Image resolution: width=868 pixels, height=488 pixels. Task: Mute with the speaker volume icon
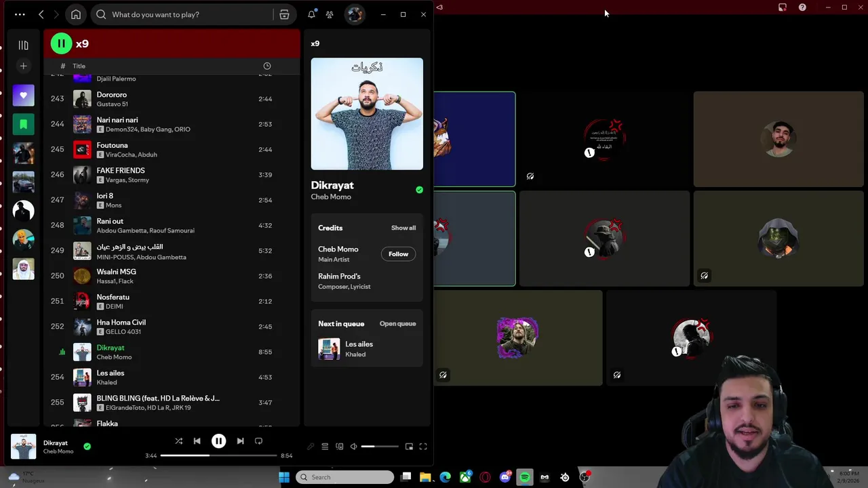coord(353,447)
